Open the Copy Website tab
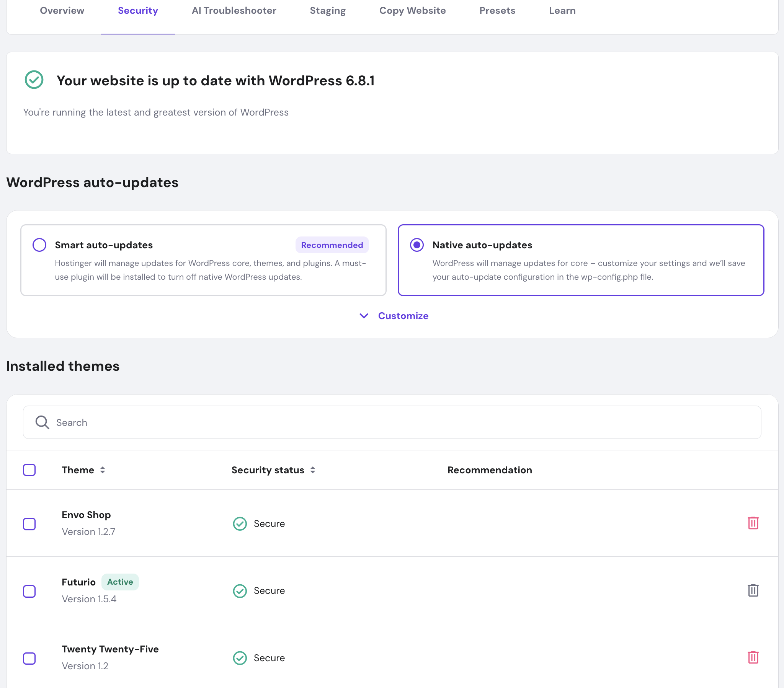The height and width of the screenshot is (688, 784). 412,10
